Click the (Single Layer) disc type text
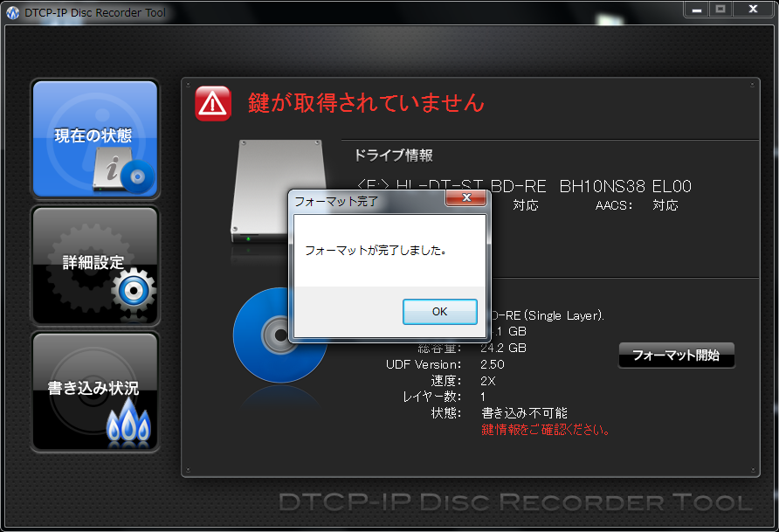This screenshot has height=532, width=779. coord(564,316)
